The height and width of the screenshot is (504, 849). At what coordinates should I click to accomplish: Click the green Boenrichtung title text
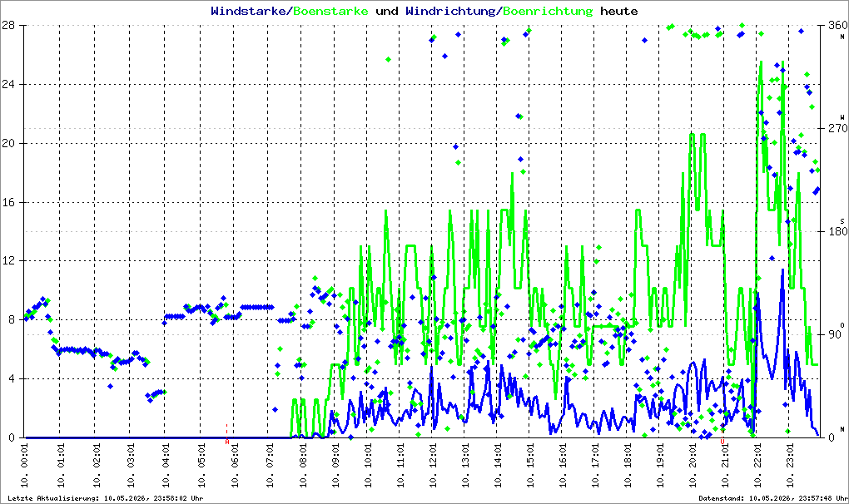tap(548, 11)
